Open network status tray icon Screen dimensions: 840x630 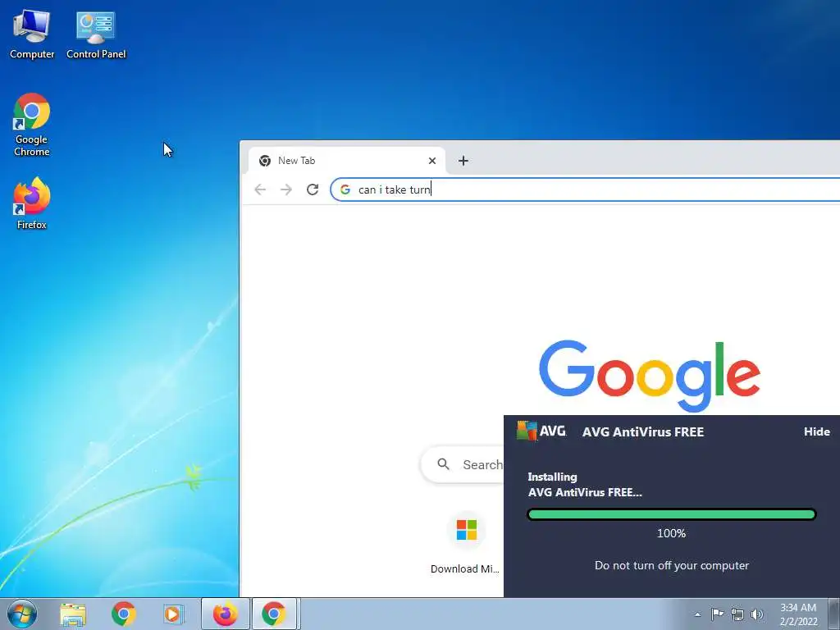point(737,614)
